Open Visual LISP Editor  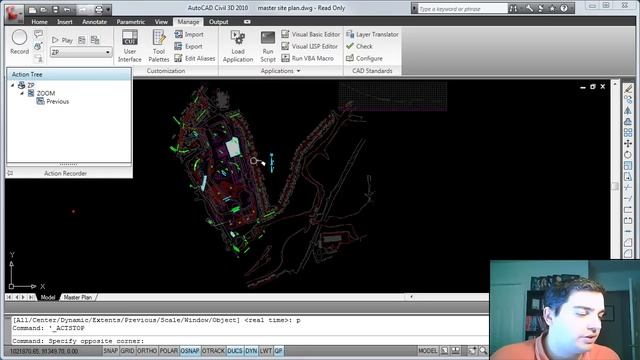[310, 46]
